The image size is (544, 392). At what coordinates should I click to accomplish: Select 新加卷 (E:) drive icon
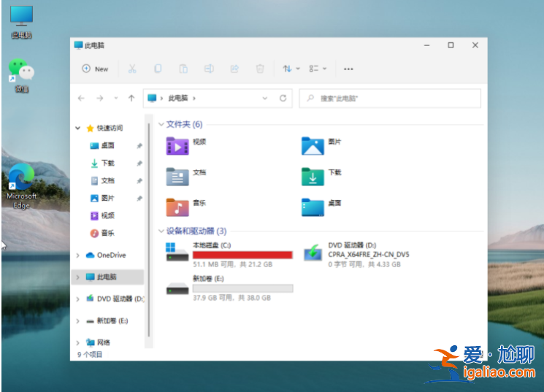point(177,288)
